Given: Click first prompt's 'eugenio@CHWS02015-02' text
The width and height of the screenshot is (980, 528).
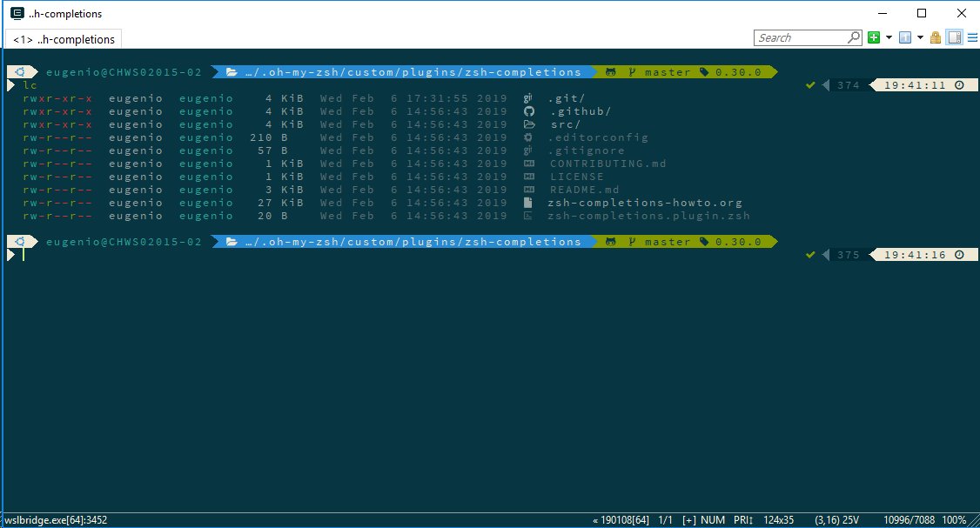Looking at the screenshot, I should tap(124, 72).
